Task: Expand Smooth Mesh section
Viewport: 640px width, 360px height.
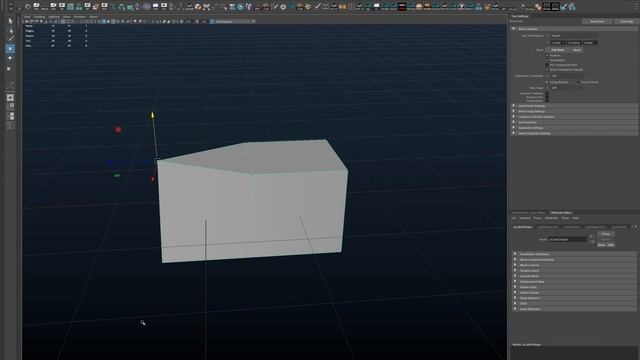Action: (575, 276)
